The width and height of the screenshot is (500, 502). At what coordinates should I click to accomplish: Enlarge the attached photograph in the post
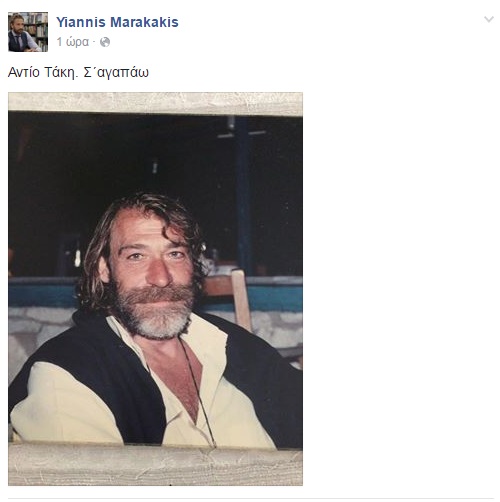pos(155,289)
